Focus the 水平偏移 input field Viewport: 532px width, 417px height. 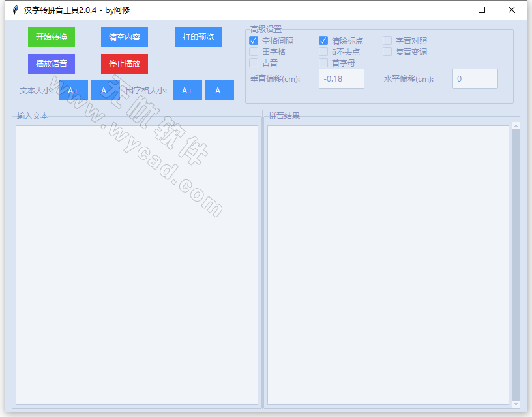(x=475, y=79)
